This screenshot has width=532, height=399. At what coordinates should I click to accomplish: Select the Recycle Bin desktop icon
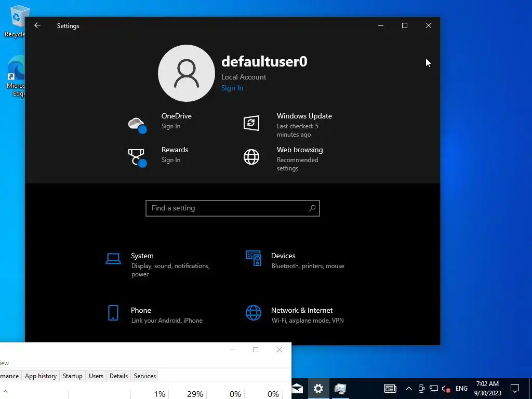coord(15,21)
